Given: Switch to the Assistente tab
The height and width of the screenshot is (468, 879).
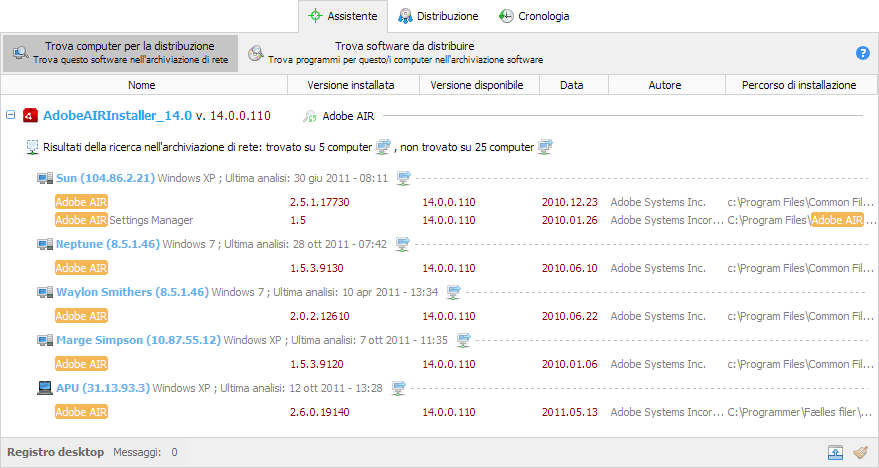Looking at the screenshot, I should (x=343, y=16).
